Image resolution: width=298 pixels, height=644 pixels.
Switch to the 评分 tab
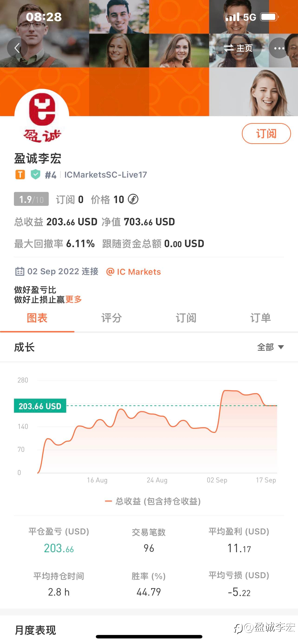pyautogui.click(x=112, y=318)
